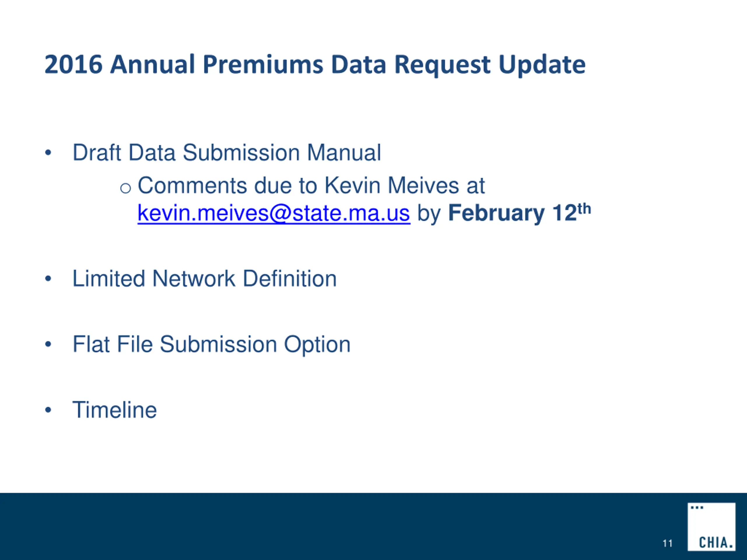Click the Flat File Submission Option text
Screen dimensions: 747x560
coord(211,345)
